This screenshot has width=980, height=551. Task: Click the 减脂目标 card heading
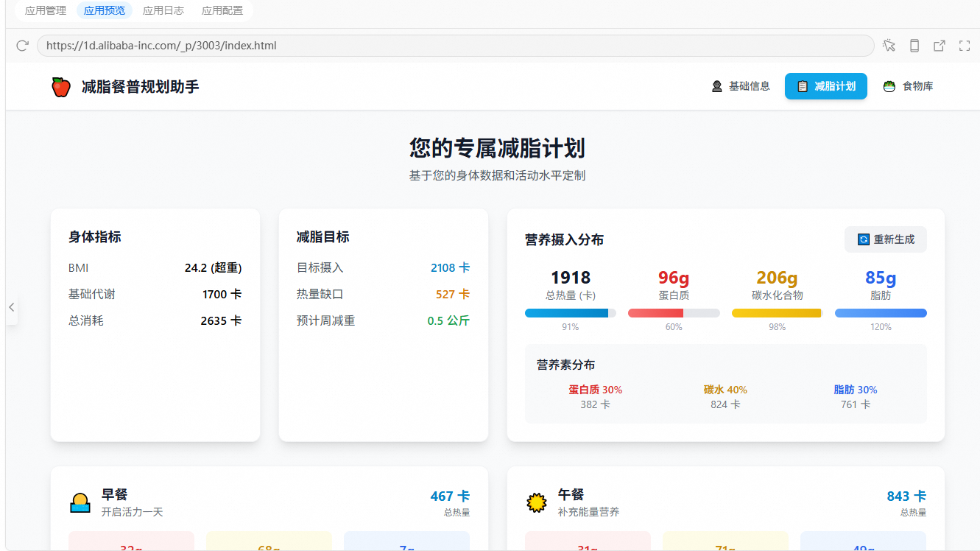coord(323,237)
